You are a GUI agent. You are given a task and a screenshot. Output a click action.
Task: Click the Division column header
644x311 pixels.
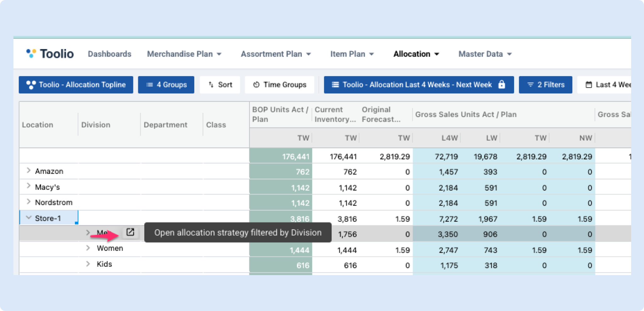(96, 125)
